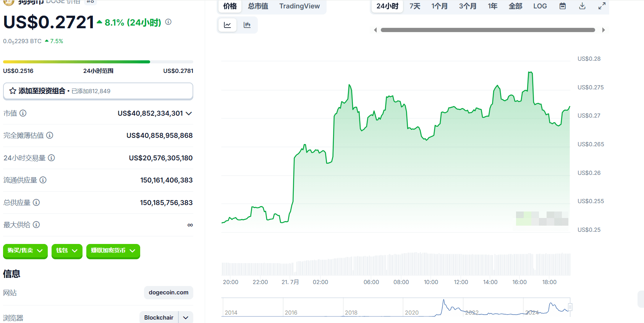The width and height of the screenshot is (644, 323).
Task: Click the 2018 label in history navigator
Action: tap(351, 312)
